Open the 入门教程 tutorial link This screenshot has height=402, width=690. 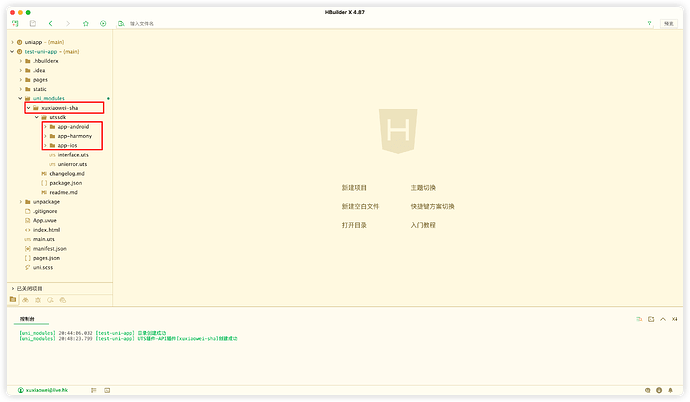422,225
